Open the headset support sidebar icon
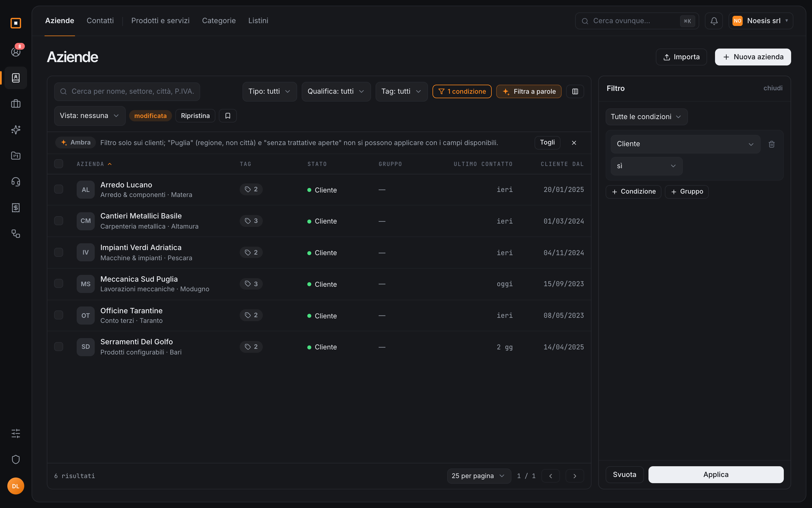812x508 pixels. tap(16, 182)
